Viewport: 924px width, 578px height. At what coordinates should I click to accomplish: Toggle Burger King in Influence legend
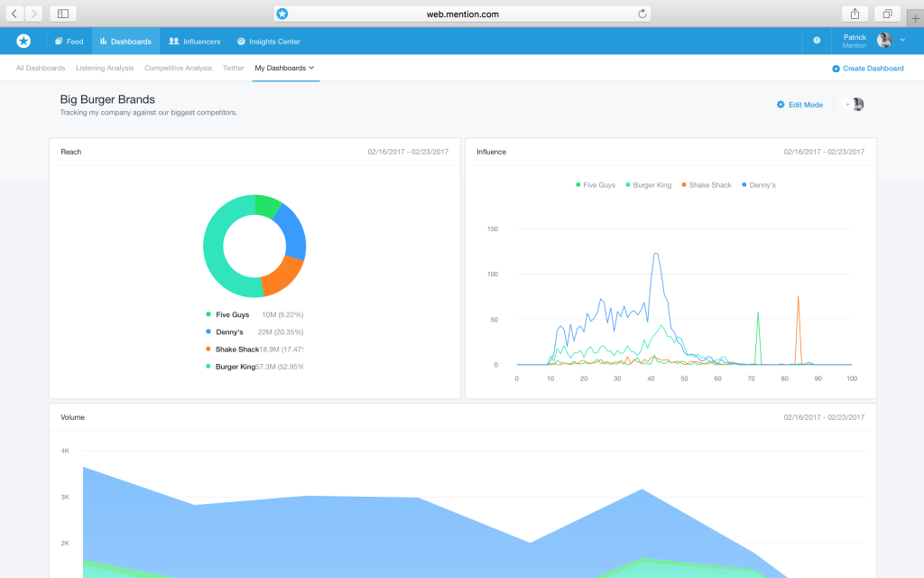coord(648,184)
